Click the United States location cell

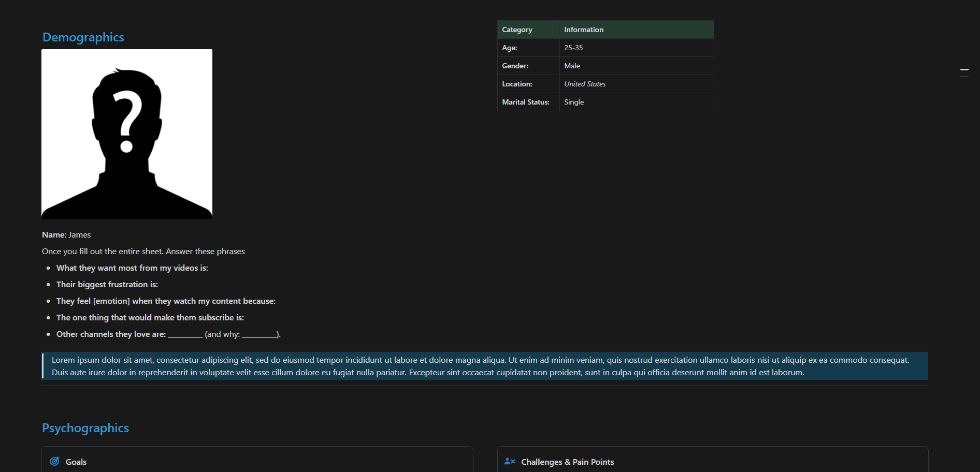click(585, 84)
